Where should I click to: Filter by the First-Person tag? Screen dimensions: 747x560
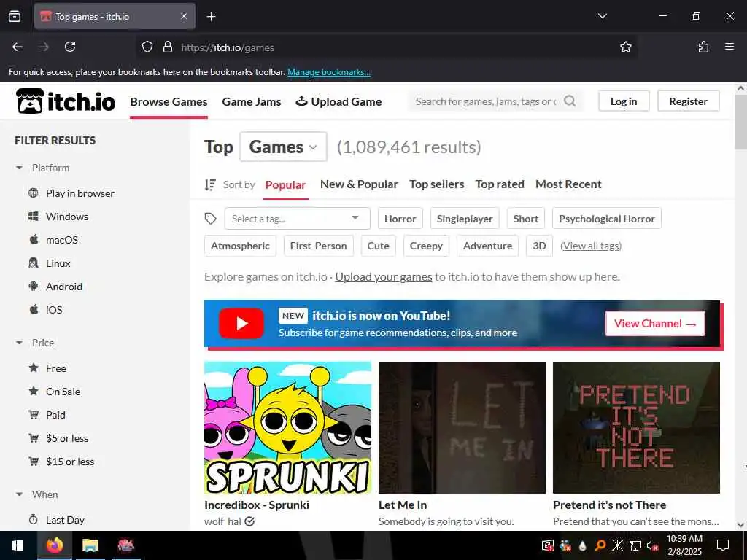[318, 246]
